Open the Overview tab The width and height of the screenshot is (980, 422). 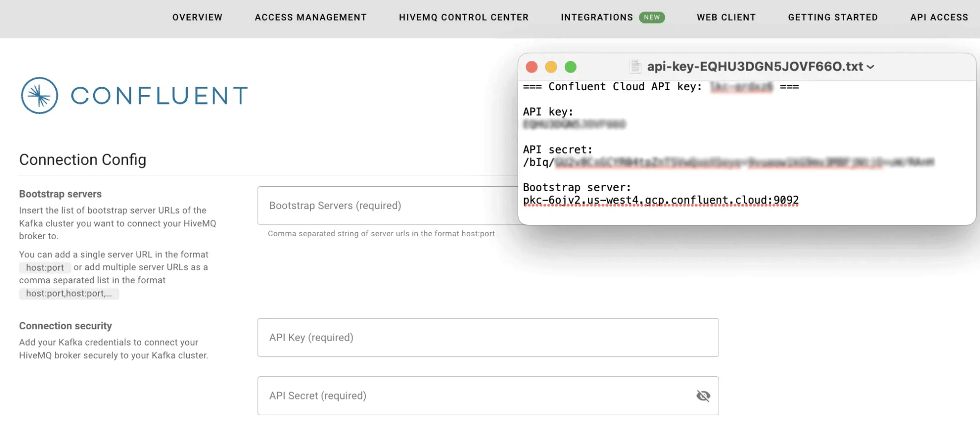pyautogui.click(x=197, y=17)
